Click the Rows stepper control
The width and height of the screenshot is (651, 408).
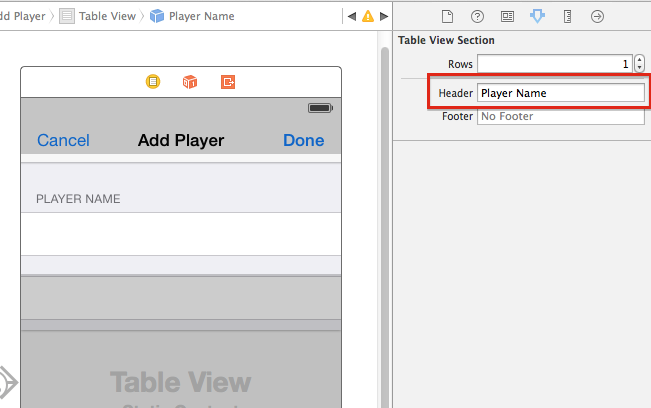639,64
